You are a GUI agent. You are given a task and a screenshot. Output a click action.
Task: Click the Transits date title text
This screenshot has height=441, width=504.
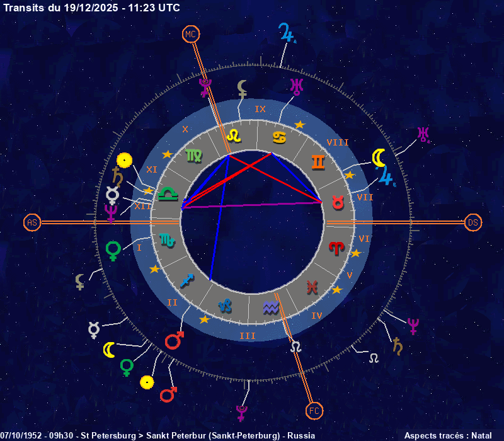[x=91, y=8]
